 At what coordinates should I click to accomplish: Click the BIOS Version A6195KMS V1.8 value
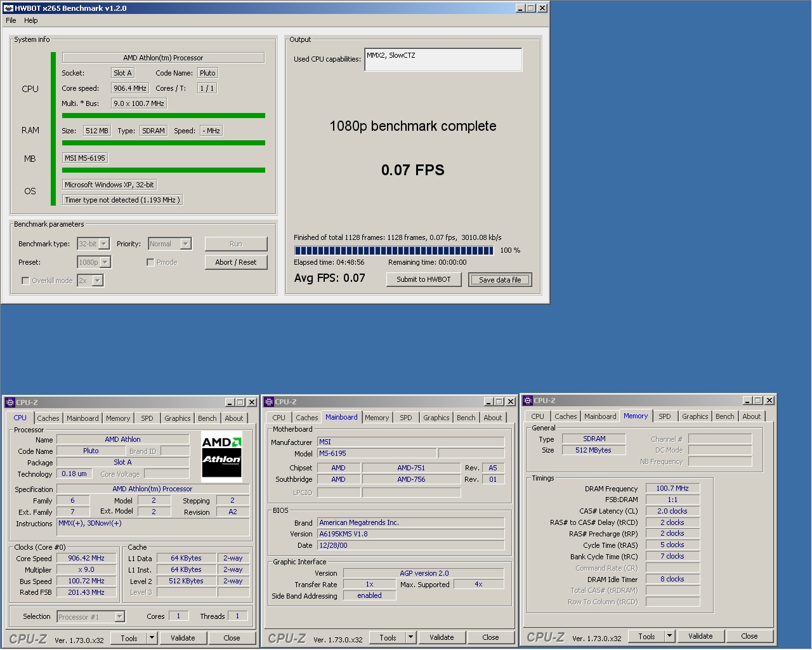point(410,534)
